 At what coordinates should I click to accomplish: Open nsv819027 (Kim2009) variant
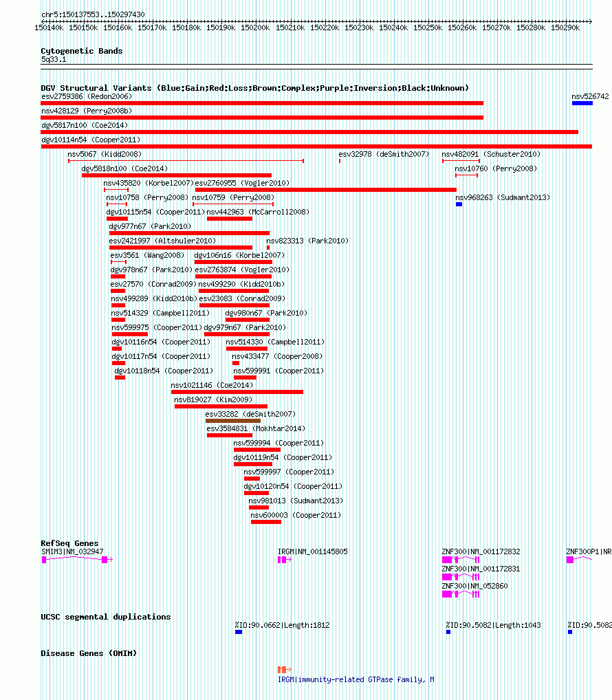[x=213, y=400]
